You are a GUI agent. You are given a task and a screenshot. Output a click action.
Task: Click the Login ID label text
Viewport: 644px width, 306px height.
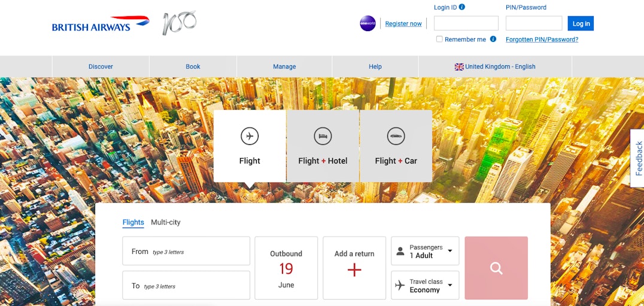click(445, 7)
